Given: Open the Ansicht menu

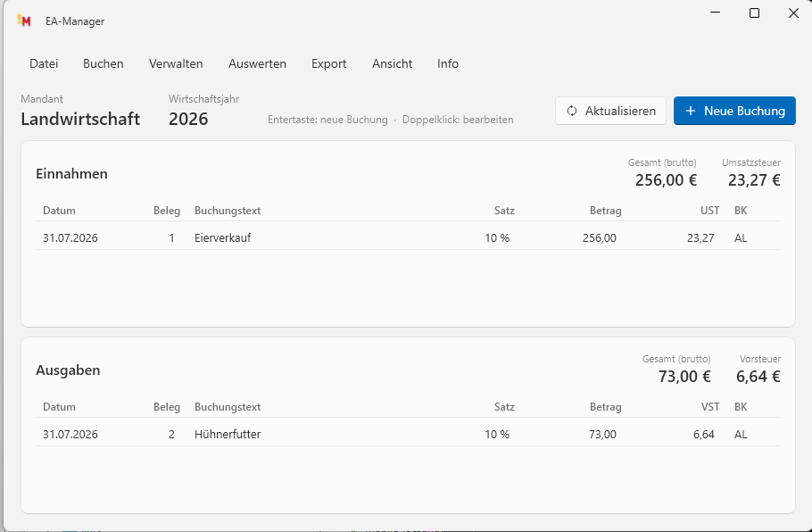Looking at the screenshot, I should point(392,63).
